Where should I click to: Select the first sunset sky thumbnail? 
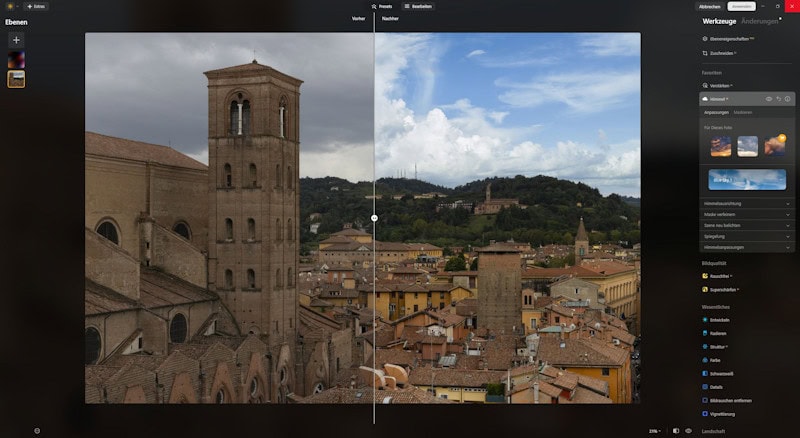tap(720, 147)
